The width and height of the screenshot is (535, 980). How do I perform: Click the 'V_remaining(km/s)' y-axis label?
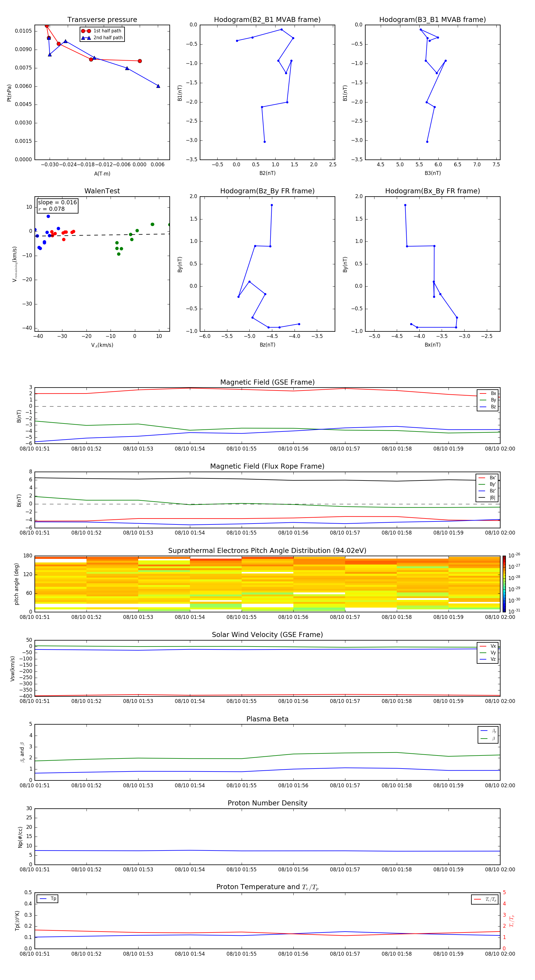pyautogui.click(x=15, y=264)
